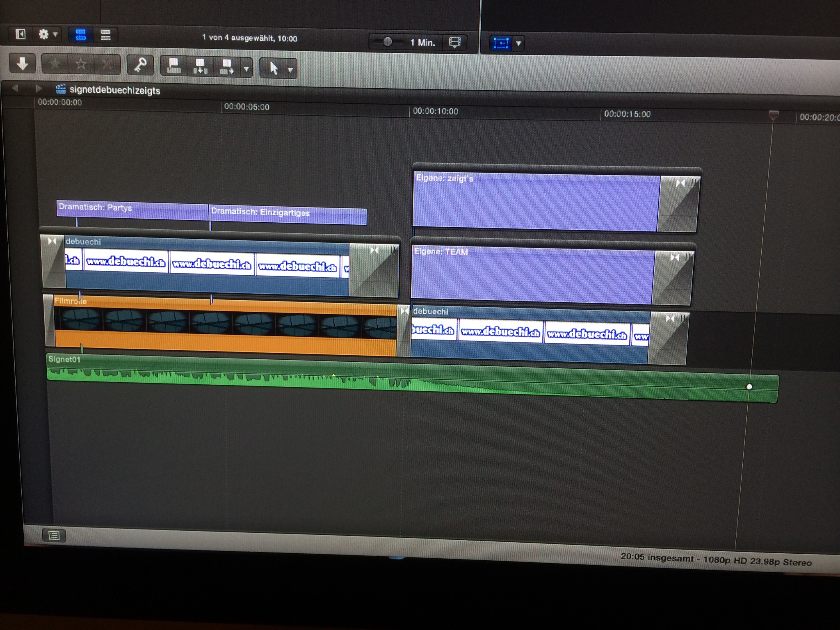This screenshot has height=630, width=840.
Task: Adjust the clip duration slider knob
Action: (x=388, y=41)
